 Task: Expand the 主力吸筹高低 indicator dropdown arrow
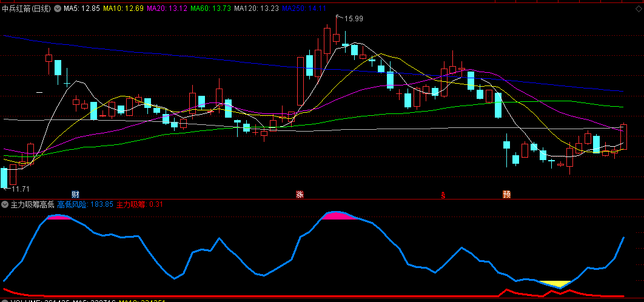5,204
